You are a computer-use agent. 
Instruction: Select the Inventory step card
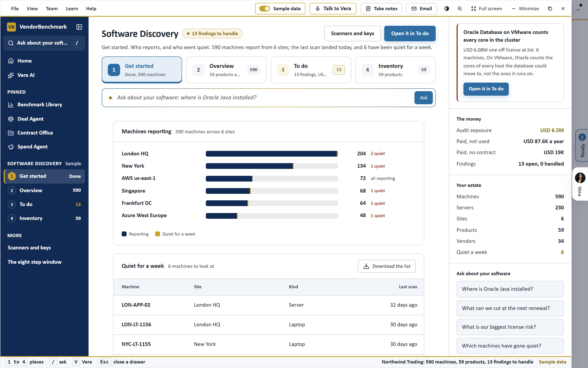pos(395,70)
